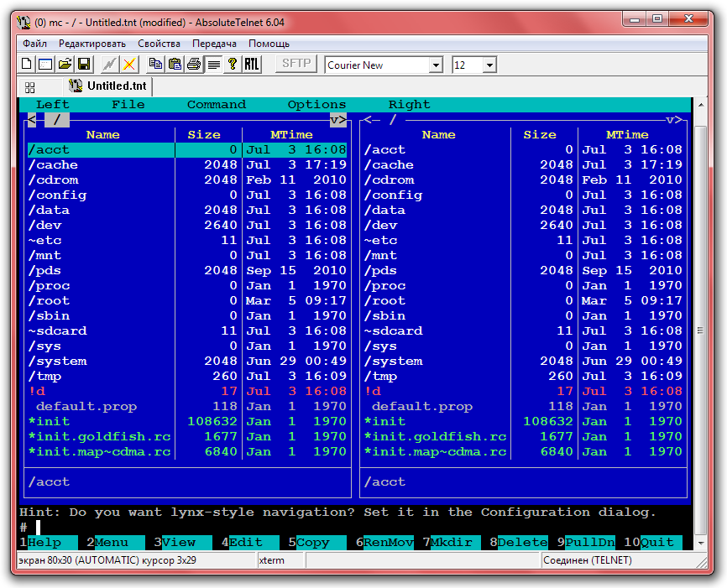
Task: Select *init.goldfish.rc in left panel
Action: pyautogui.click(x=187, y=437)
